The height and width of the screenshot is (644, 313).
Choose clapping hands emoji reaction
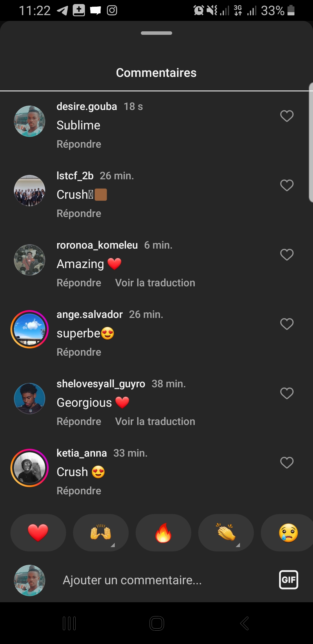point(226,533)
